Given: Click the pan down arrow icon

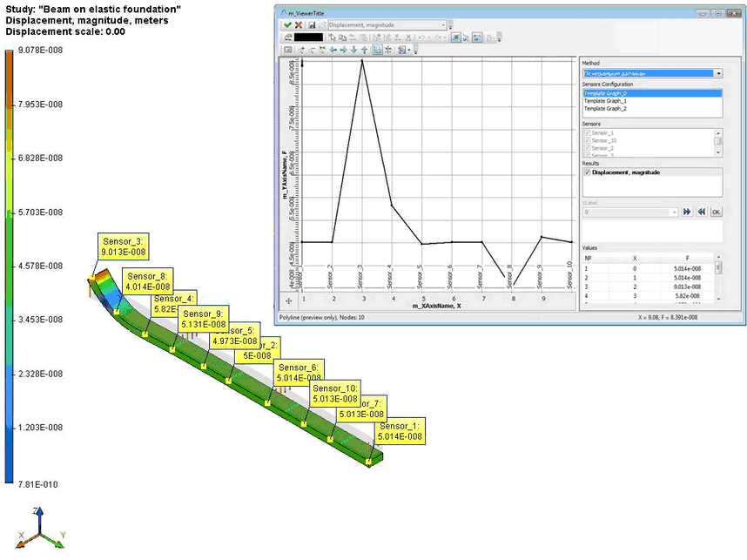Looking at the screenshot, I should [353, 50].
